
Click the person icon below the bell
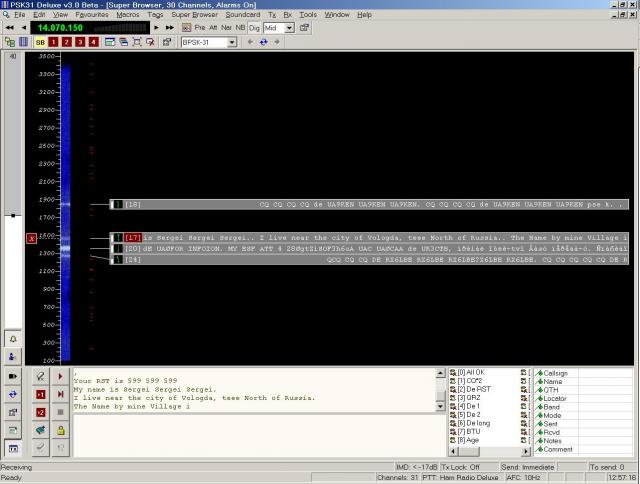pos(13,357)
